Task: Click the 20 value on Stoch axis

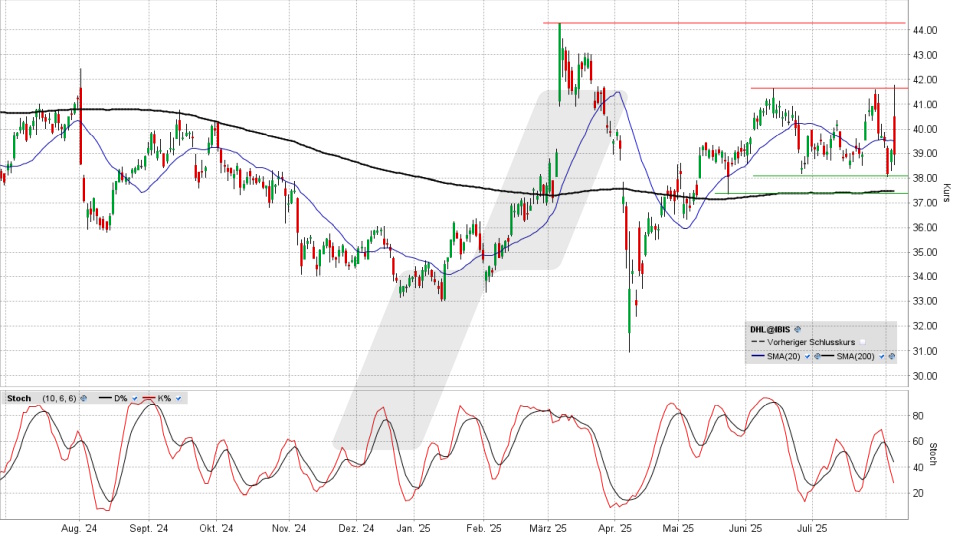Action: pyautogui.click(x=918, y=493)
